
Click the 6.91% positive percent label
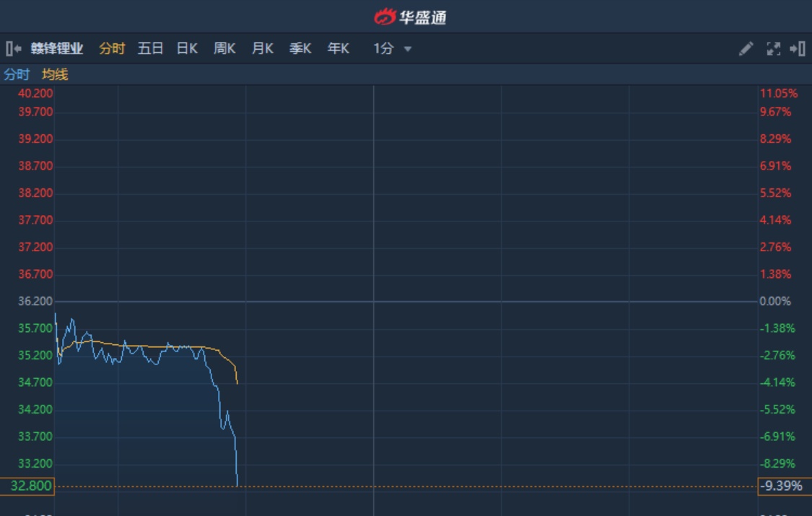775,166
